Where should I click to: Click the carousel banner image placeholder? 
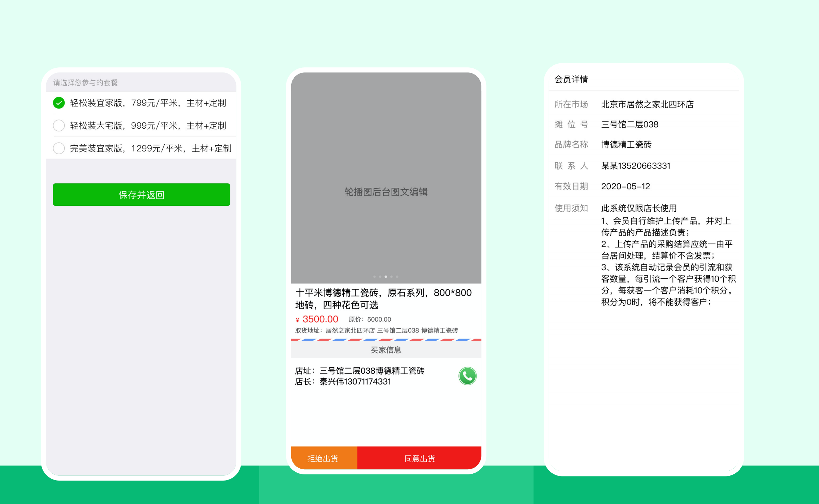click(x=386, y=177)
